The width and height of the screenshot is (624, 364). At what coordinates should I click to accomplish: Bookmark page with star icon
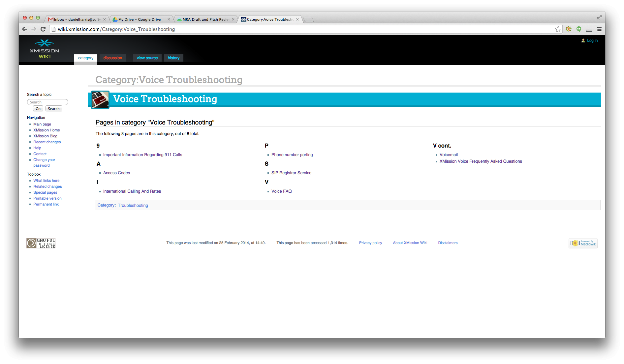coord(558,29)
